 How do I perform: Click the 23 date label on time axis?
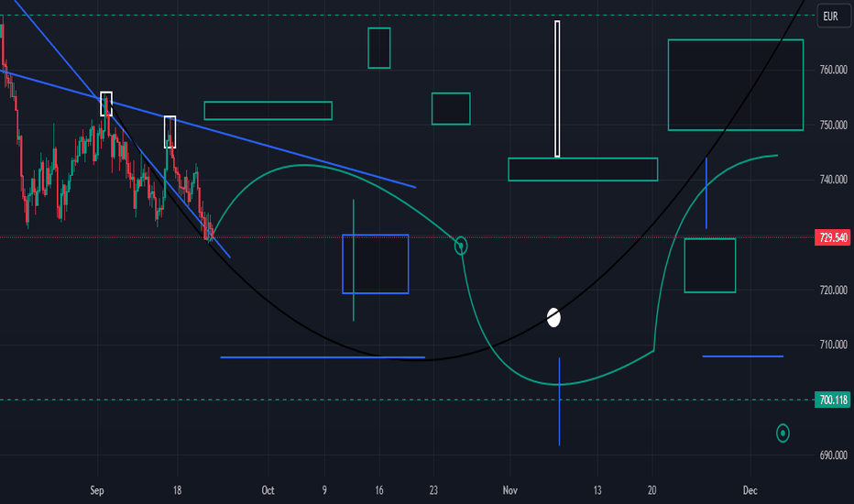coord(433,490)
